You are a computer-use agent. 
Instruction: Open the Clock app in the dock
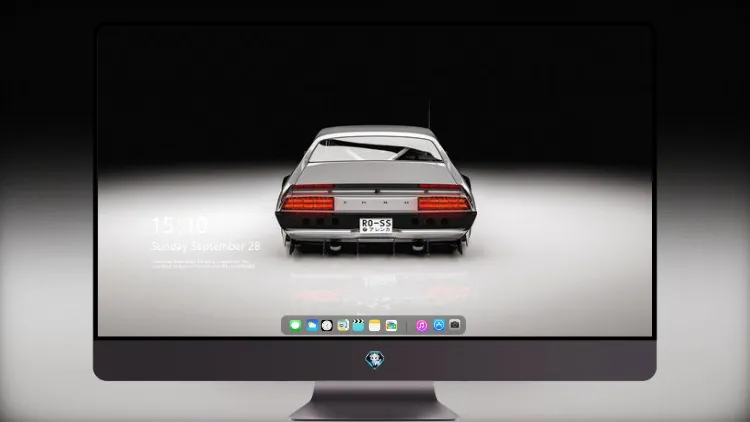pos(327,325)
